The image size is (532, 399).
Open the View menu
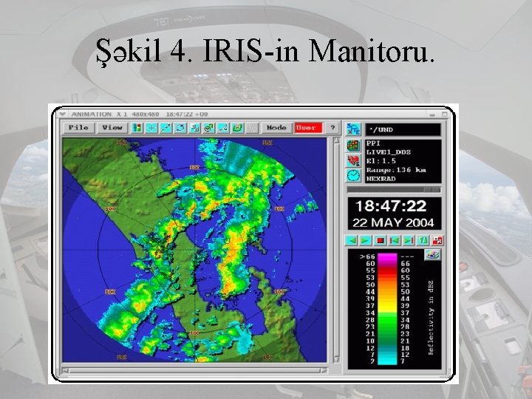pyautogui.click(x=112, y=128)
